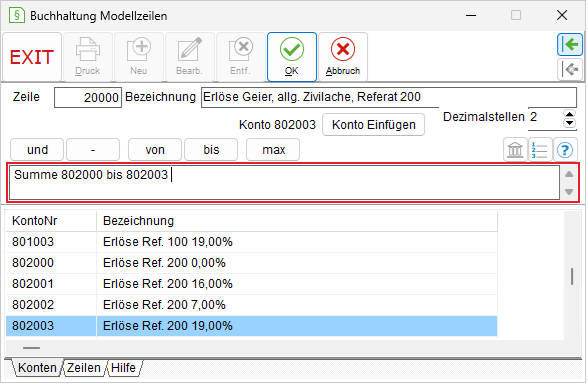Select highlighted account row 802003

[251, 326]
